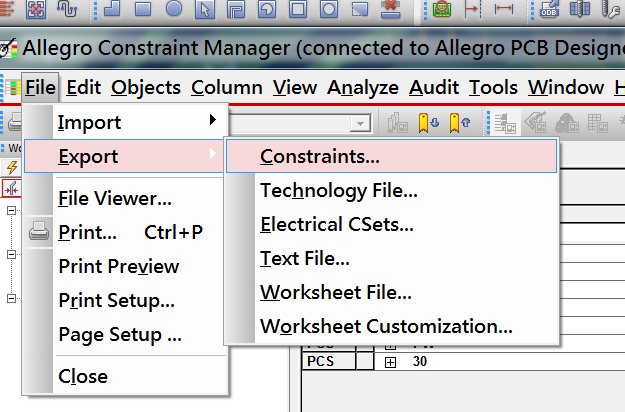Choose Print Preview from File menu

119,266
